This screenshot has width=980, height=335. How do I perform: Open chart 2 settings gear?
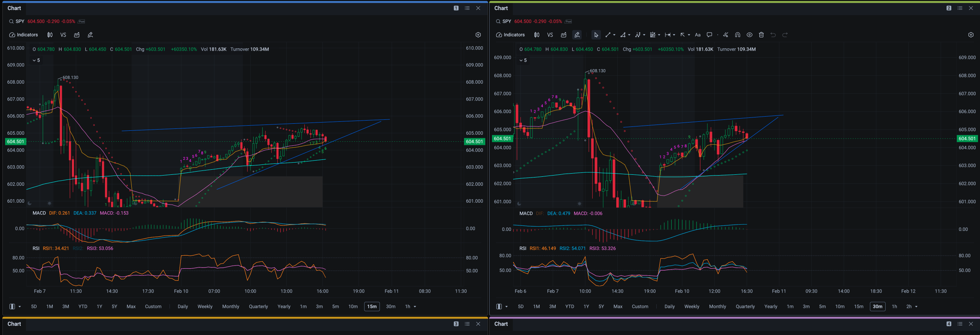click(x=971, y=35)
